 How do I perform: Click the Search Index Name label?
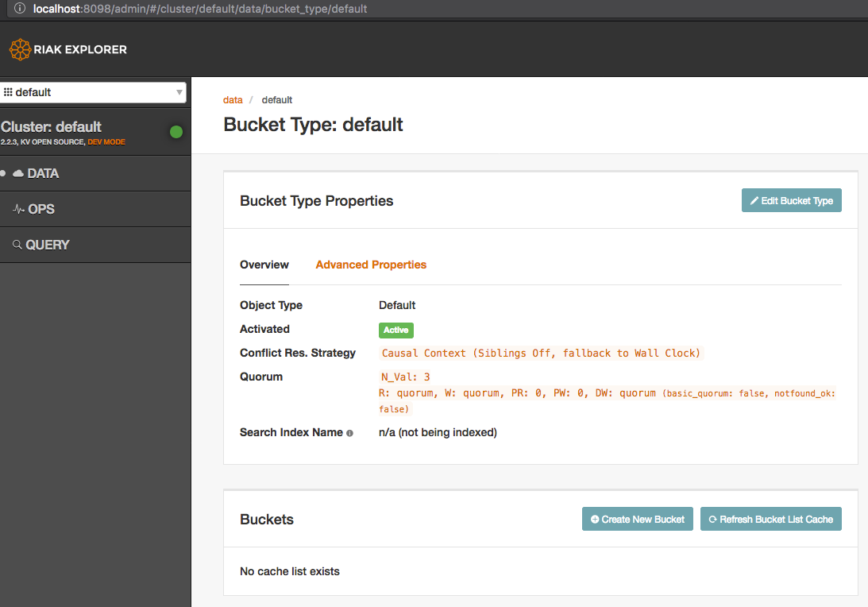[x=291, y=432]
